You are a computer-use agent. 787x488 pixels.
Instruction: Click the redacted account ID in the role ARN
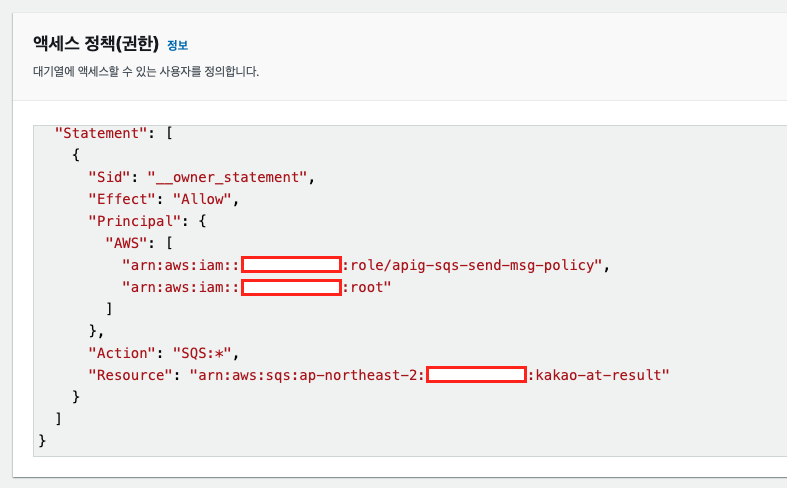click(292, 265)
